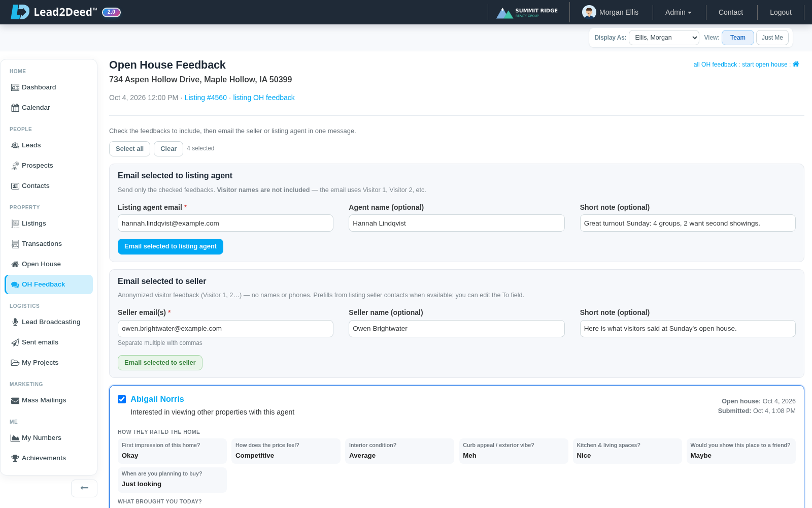Click the Open House sidebar icon

coord(15,264)
